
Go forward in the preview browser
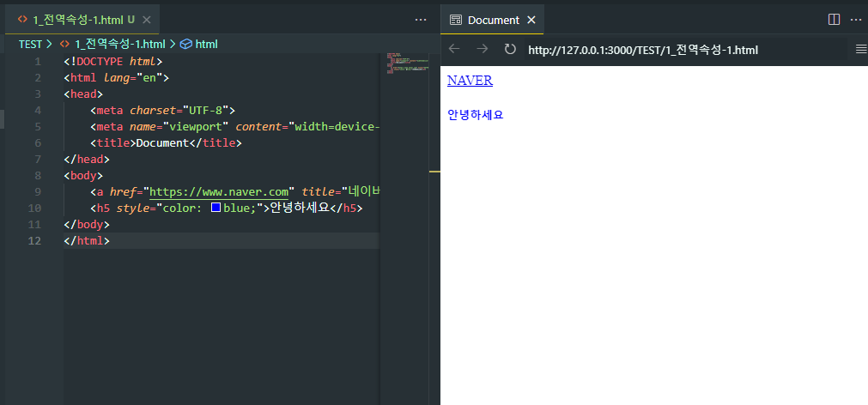[483, 49]
